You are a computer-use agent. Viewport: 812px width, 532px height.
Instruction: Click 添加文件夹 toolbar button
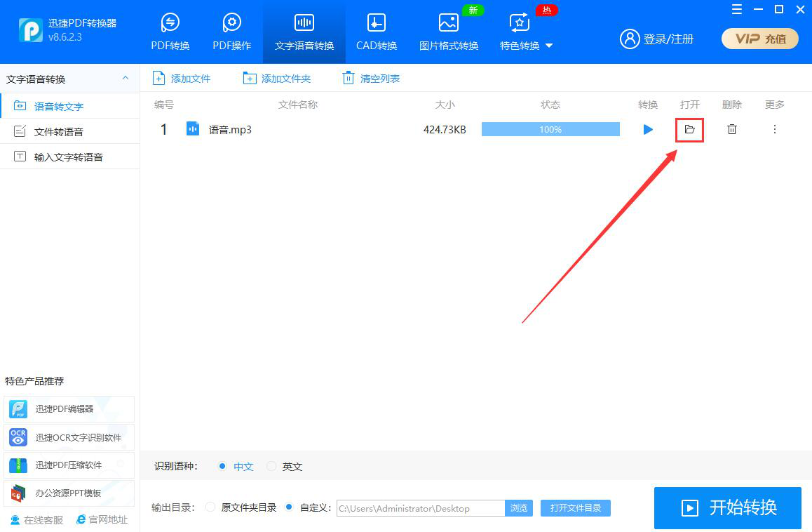click(x=277, y=79)
